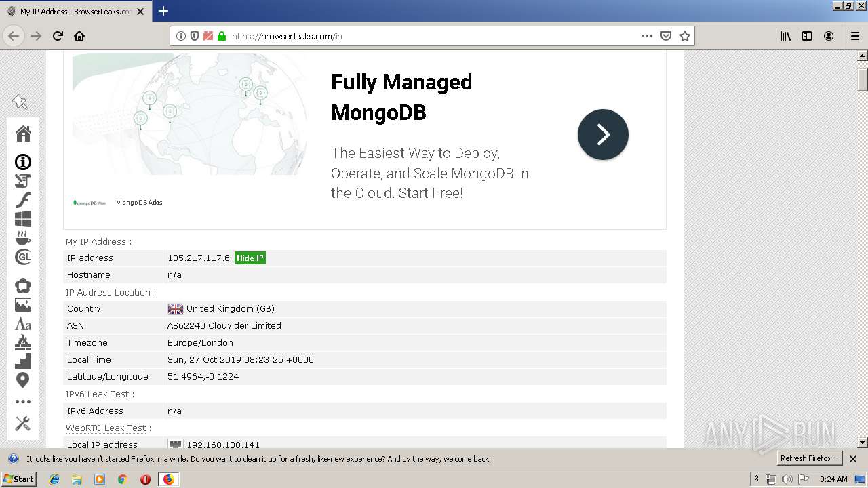Open the Firefox Account icon
Viewport: 868px width, 488px height.
click(829, 36)
